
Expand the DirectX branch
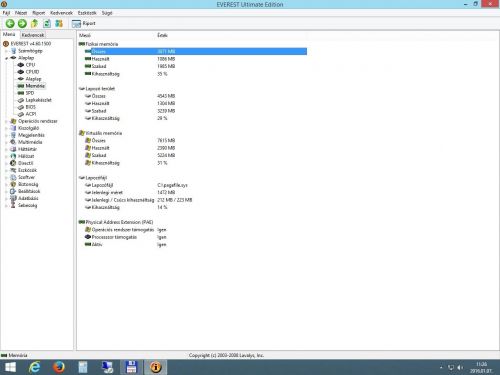6,163
